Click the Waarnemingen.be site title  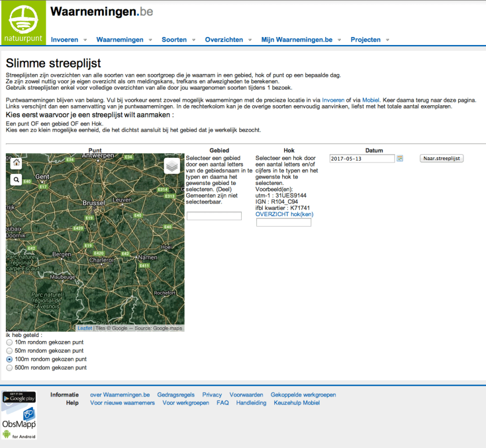pyautogui.click(x=102, y=12)
